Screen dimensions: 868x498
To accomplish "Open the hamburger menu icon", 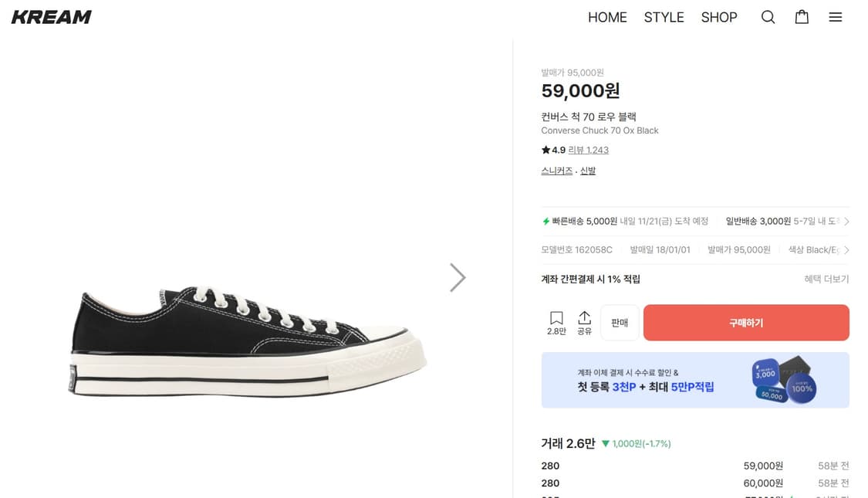I will coord(836,16).
